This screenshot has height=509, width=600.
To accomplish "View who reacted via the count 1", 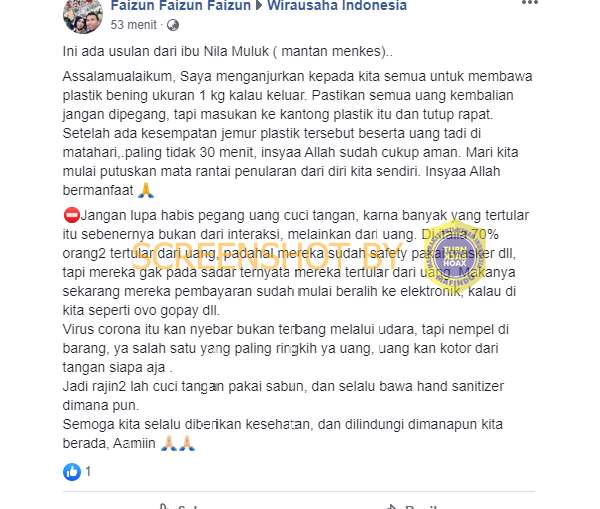I will (88, 471).
